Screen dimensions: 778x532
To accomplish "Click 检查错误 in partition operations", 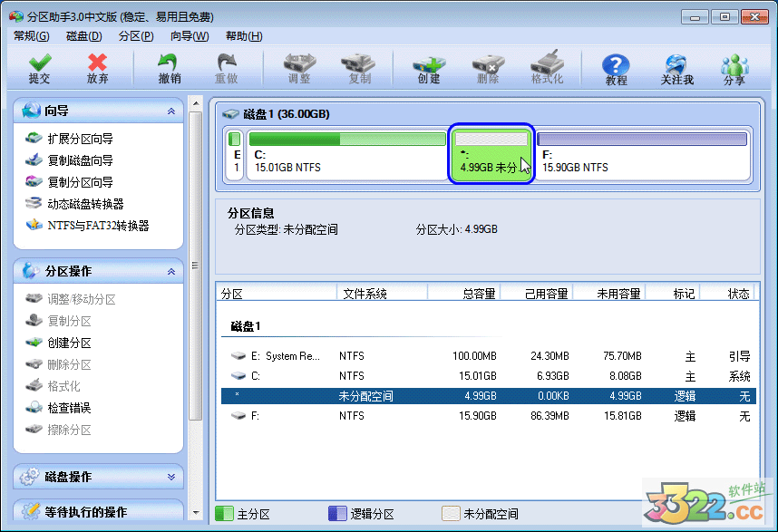I will coord(69,408).
